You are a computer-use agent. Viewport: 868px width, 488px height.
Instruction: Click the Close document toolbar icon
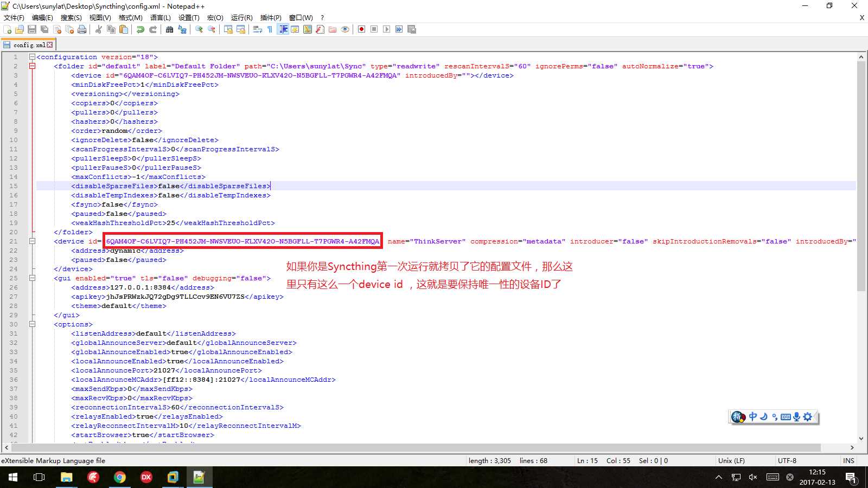(x=57, y=29)
